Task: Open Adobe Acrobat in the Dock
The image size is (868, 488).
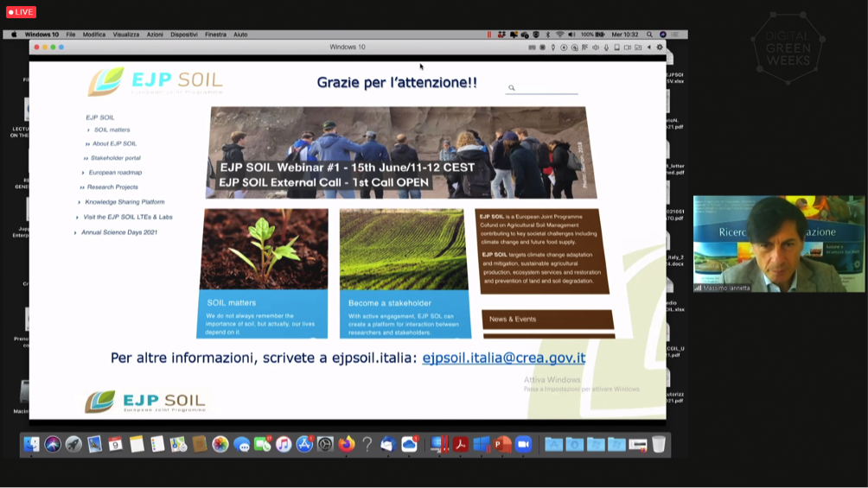Action: click(461, 444)
